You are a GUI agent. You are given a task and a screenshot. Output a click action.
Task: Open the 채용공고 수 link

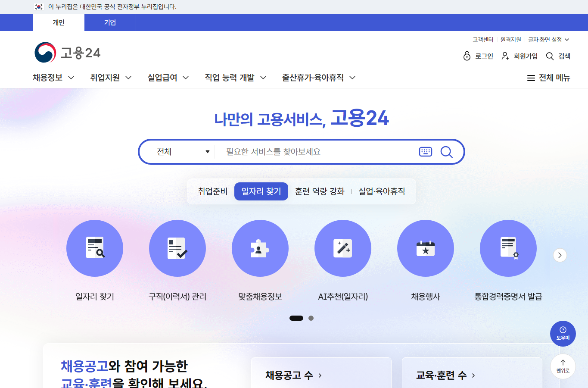[x=293, y=375]
